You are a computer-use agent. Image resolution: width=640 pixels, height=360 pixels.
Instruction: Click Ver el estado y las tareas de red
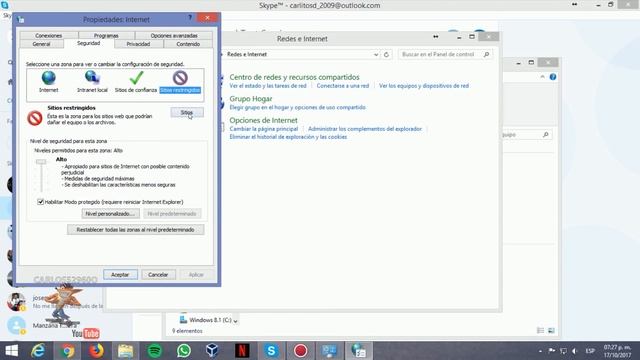tap(268, 86)
